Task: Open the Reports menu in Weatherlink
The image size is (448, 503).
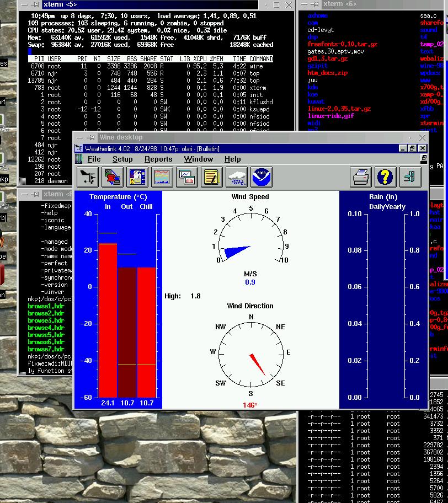Action: tap(158, 159)
